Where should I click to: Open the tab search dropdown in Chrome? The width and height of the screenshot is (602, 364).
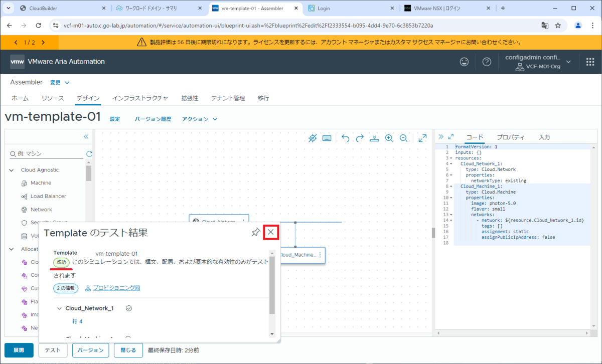8,8
